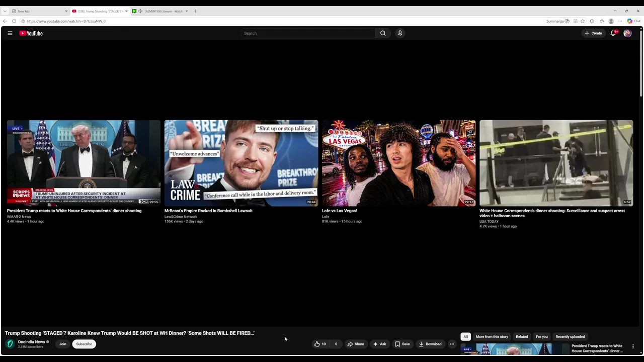Open Lofe vs Las Vegas thumbnail
This screenshot has height=362, width=644.
click(398, 163)
